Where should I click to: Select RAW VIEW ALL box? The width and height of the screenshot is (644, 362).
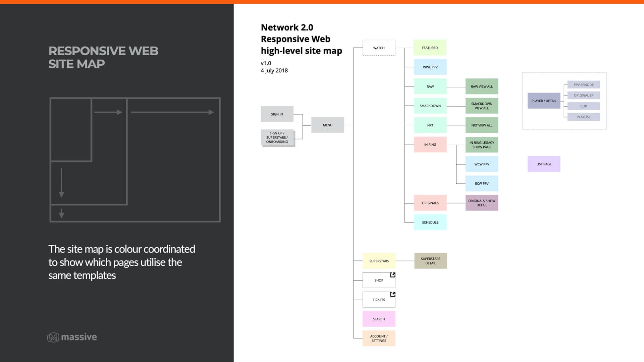[x=482, y=86]
